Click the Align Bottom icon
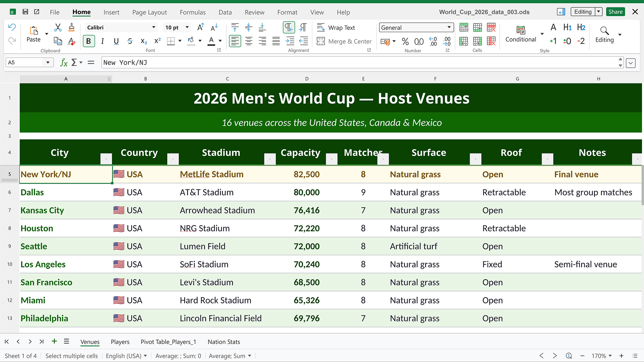 (x=262, y=27)
